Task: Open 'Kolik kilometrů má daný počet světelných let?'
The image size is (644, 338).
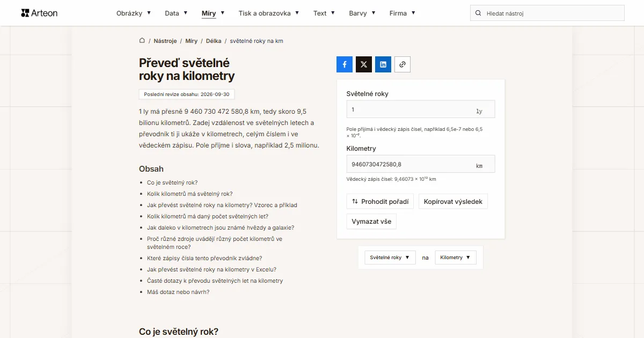Action: pyautogui.click(x=208, y=216)
